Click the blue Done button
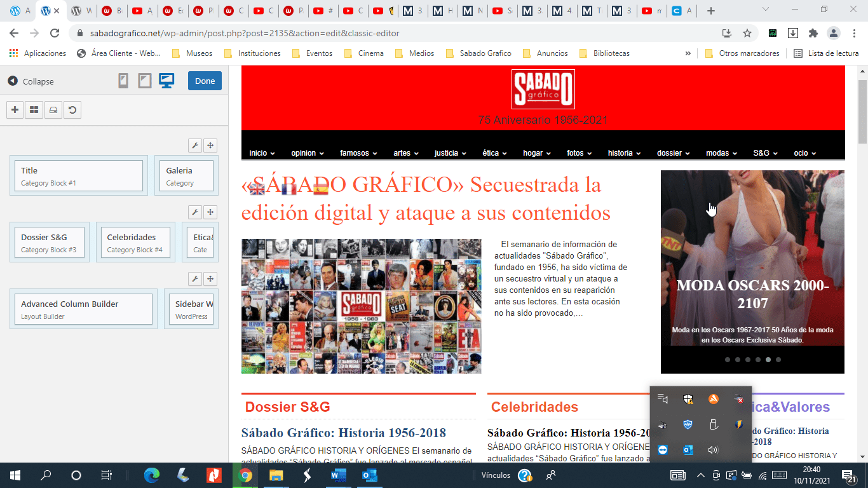The image size is (868, 488). (205, 81)
